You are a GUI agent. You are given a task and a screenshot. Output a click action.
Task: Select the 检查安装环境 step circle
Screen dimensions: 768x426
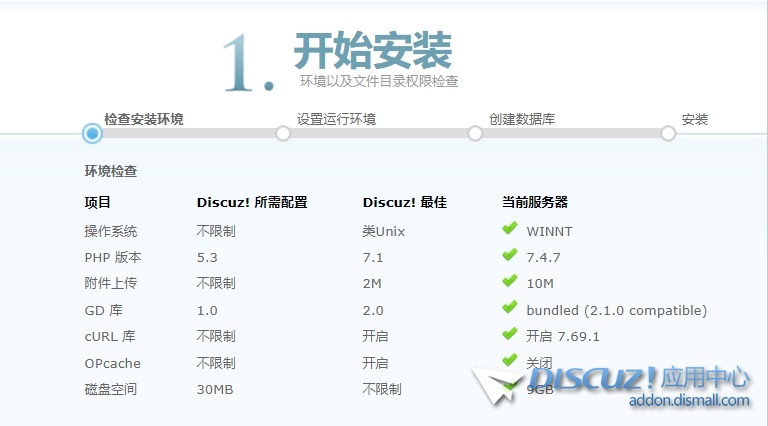(92, 133)
